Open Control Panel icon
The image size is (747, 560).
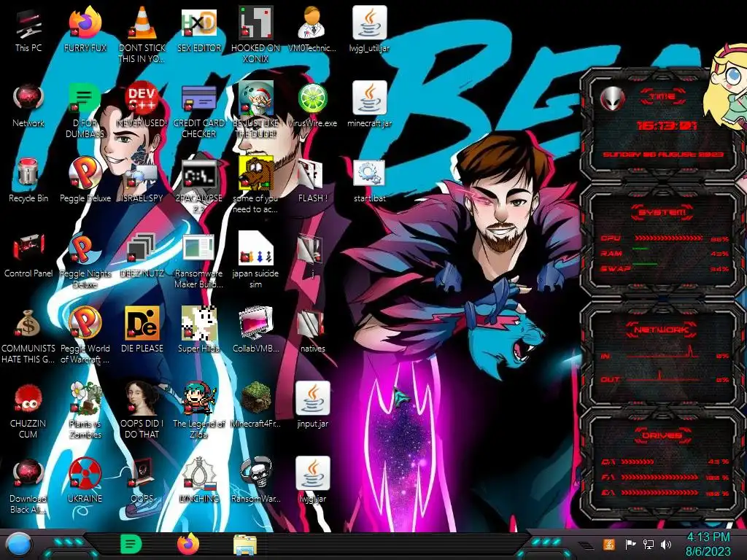(x=28, y=256)
